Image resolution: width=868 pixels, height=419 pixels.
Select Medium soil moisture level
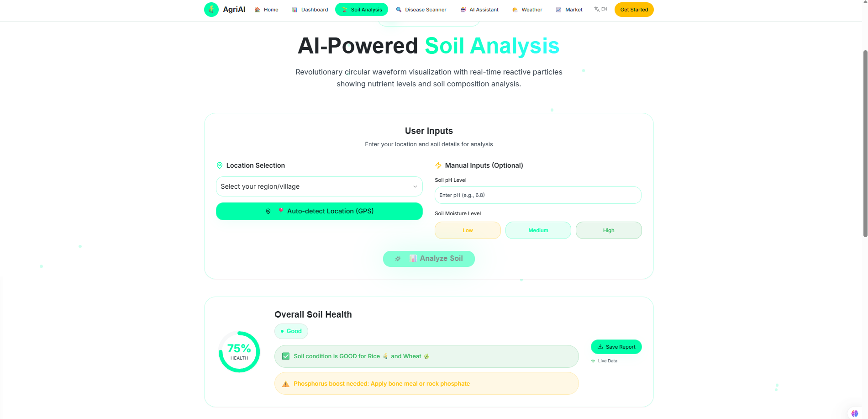pos(538,230)
